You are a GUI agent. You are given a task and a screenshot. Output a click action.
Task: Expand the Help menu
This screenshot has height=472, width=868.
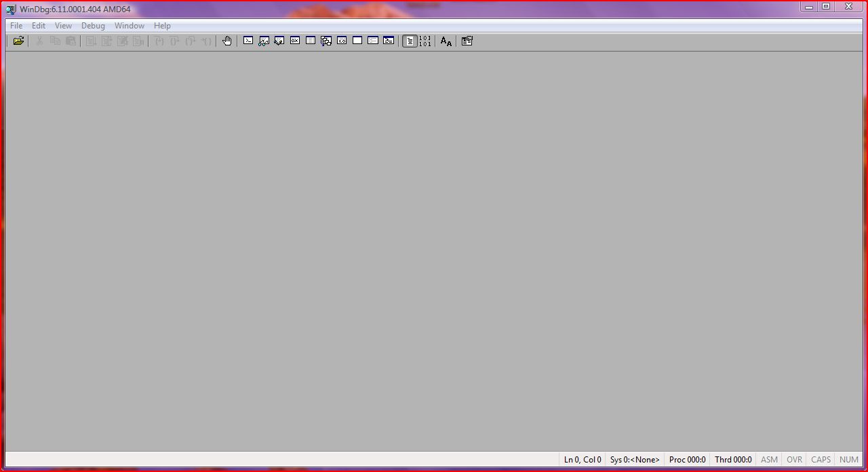pyautogui.click(x=162, y=26)
